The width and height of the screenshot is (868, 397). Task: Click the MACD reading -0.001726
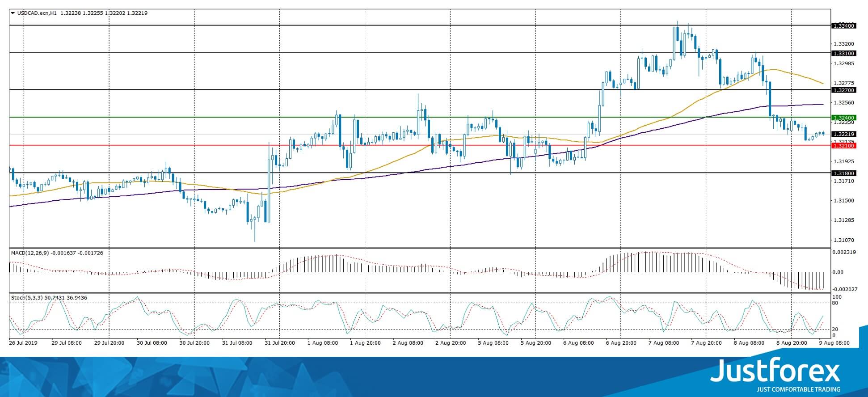[x=90, y=253]
